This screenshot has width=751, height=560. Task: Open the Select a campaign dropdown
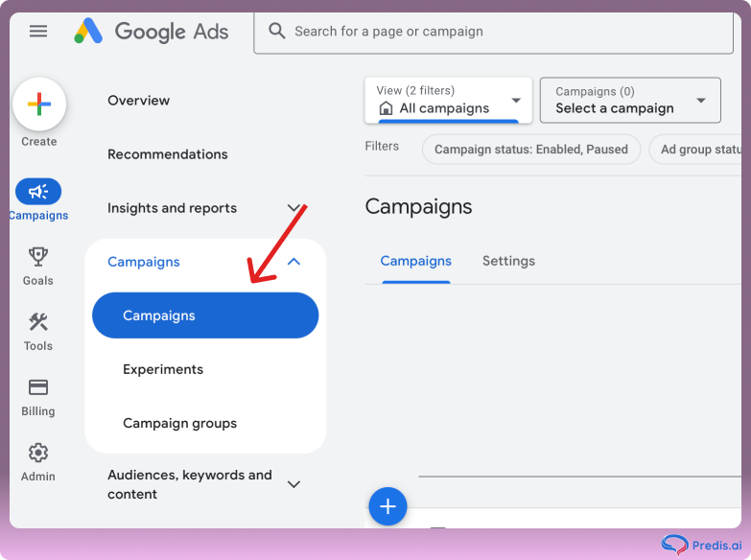pos(630,100)
